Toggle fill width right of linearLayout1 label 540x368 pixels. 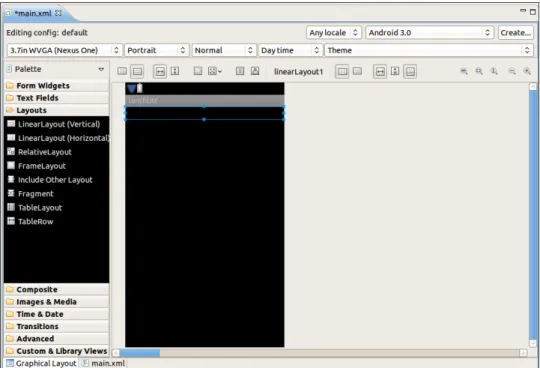click(380, 71)
